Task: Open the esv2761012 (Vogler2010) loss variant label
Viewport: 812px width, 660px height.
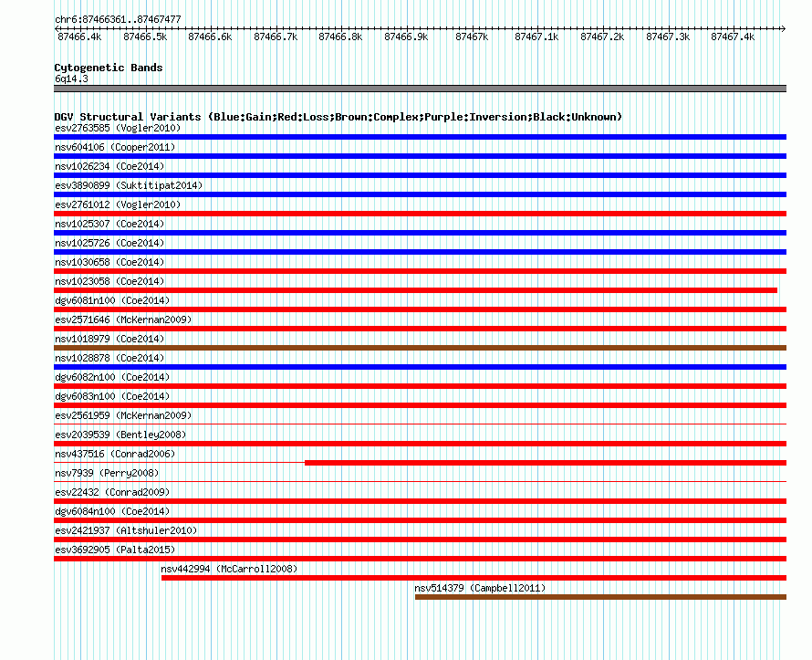Action: click(118, 204)
